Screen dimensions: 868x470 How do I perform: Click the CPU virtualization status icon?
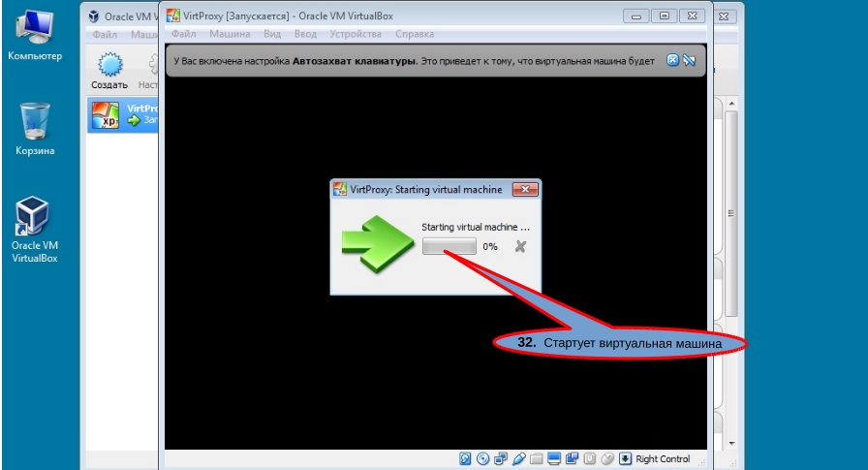[x=590, y=458]
